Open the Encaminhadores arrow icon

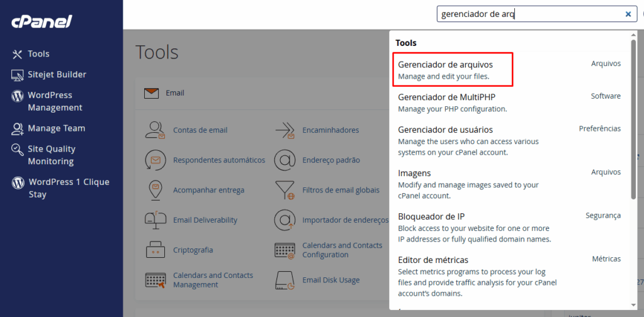285,130
